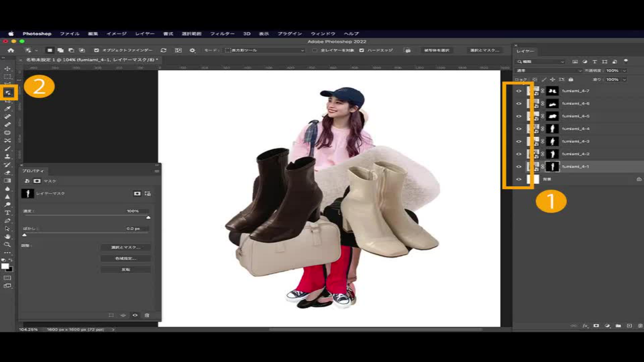
Task: Toggle the ハードエッジ checkbox
Action: point(362,50)
